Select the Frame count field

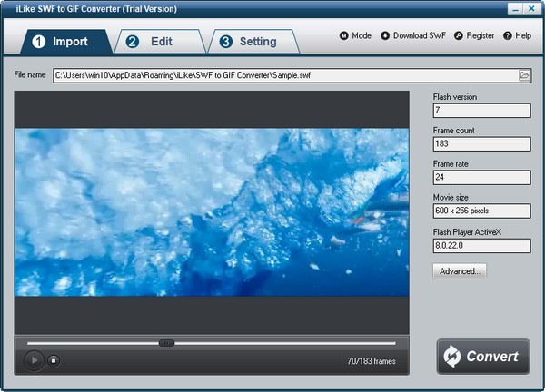click(x=481, y=143)
